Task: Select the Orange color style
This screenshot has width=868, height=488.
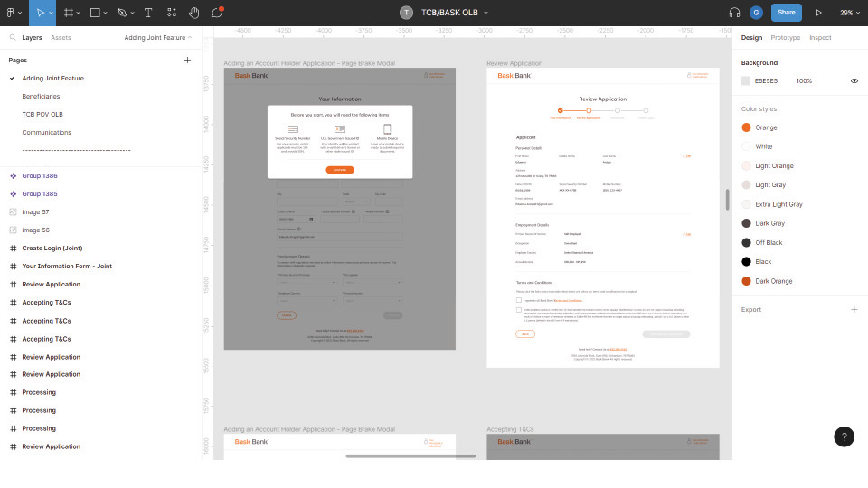Action: [x=766, y=127]
